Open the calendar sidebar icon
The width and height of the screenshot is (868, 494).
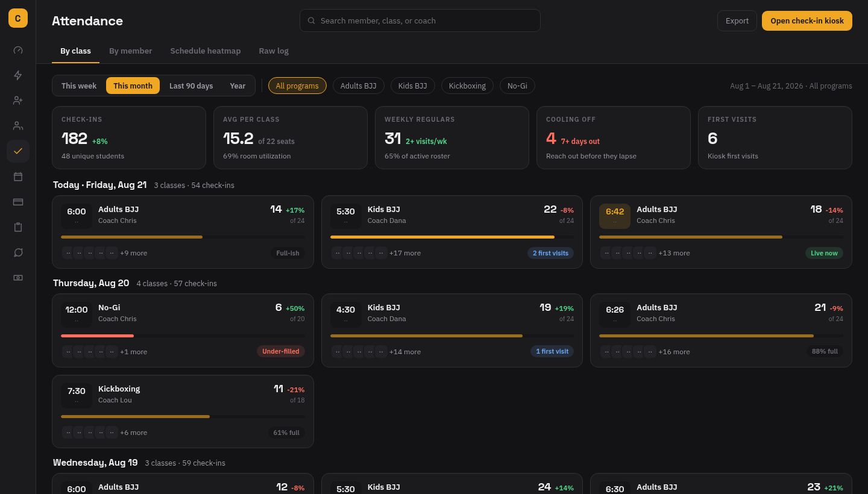[x=18, y=177]
